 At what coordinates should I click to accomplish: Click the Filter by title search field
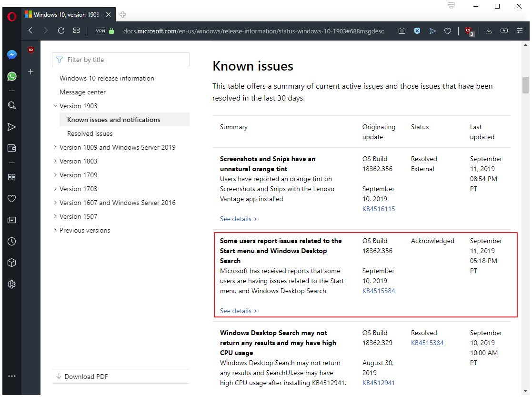pyautogui.click(x=120, y=60)
